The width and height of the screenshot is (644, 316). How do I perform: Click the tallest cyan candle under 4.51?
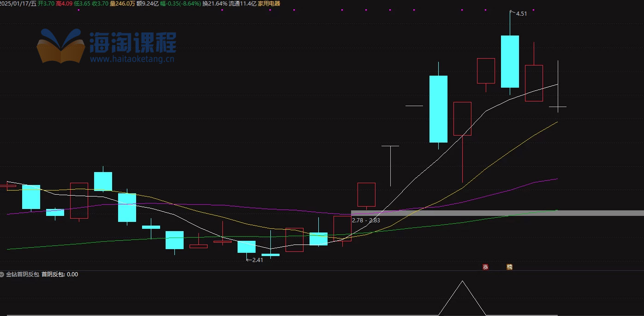pyautogui.click(x=510, y=61)
